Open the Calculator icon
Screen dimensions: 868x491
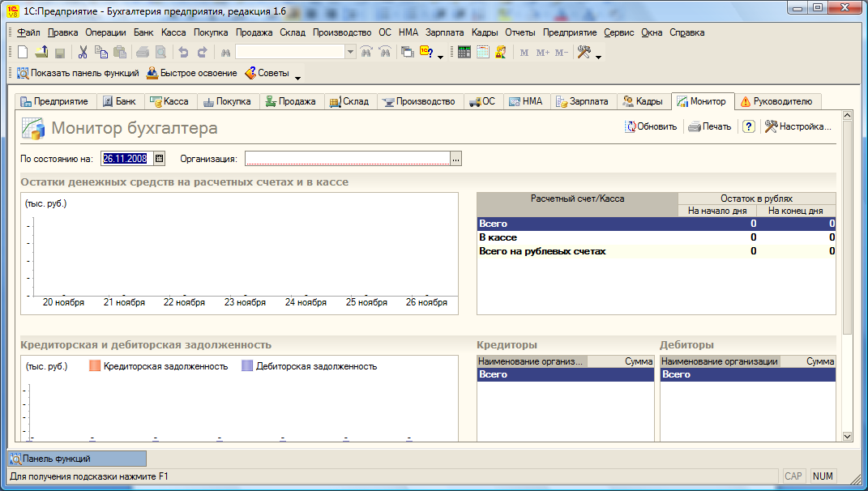(x=464, y=52)
